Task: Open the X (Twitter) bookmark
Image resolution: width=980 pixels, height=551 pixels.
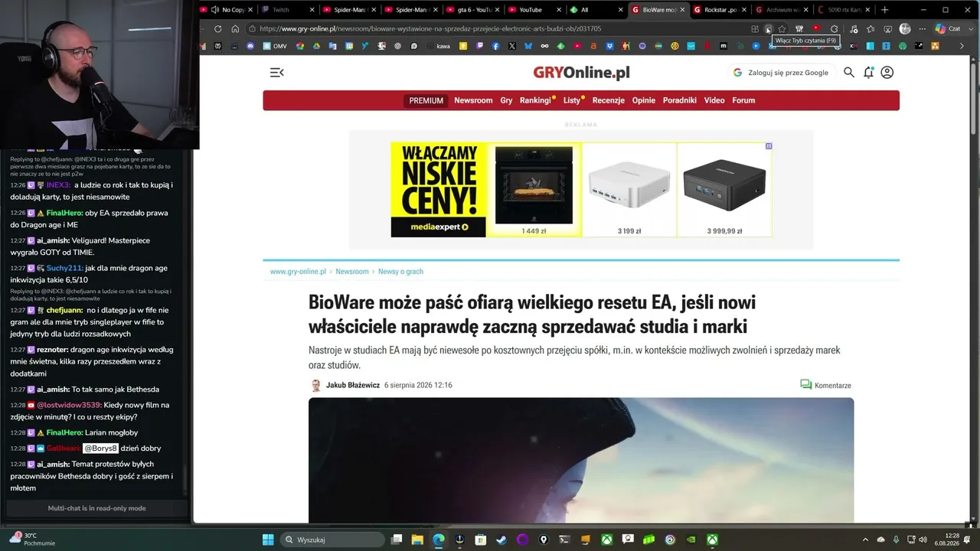Action: click(512, 46)
